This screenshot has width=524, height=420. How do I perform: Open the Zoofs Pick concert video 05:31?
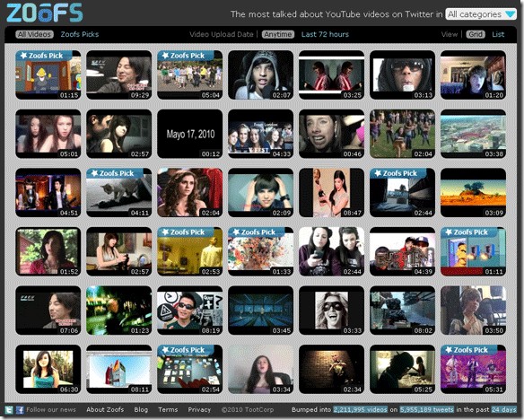[473, 369]
